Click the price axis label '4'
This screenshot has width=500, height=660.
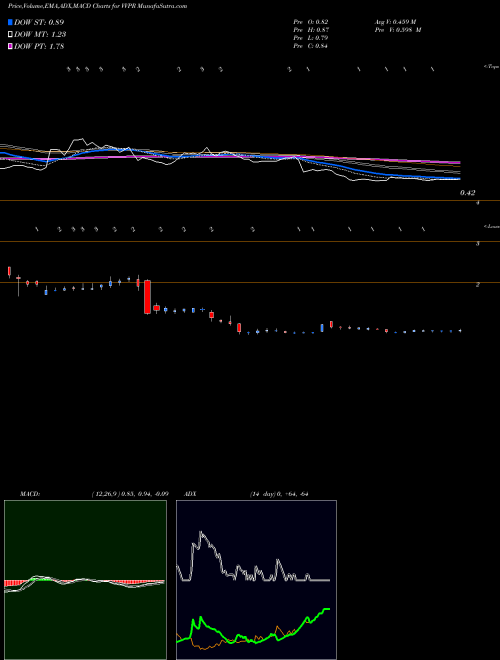[x=478, y=203]
